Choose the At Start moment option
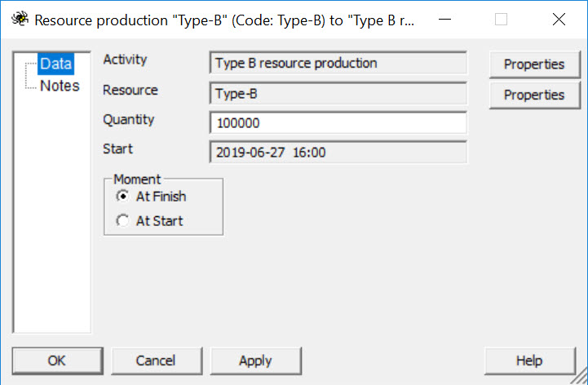The width and height of the screenshot is (588, 385). tap(123, 220)
